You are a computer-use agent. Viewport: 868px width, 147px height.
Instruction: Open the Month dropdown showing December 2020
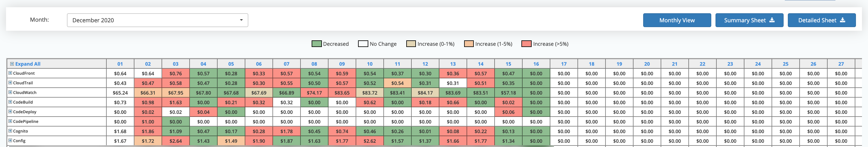pos(157,20)
